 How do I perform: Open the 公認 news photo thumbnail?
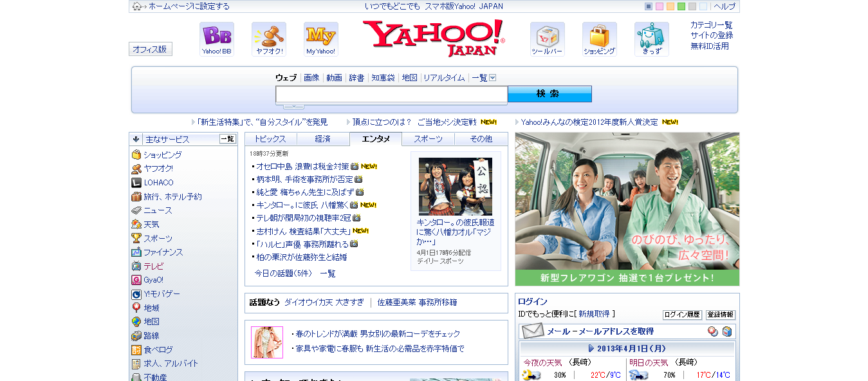pyautogui.click(x=456, y=187)
